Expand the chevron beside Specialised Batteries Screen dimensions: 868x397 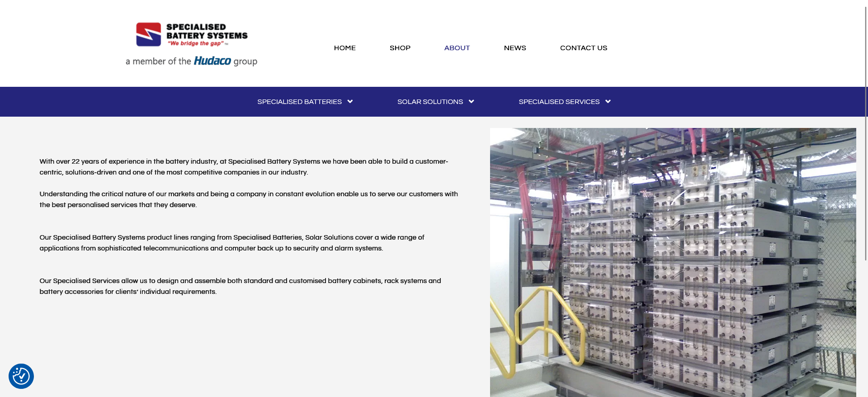click(350, 102)
